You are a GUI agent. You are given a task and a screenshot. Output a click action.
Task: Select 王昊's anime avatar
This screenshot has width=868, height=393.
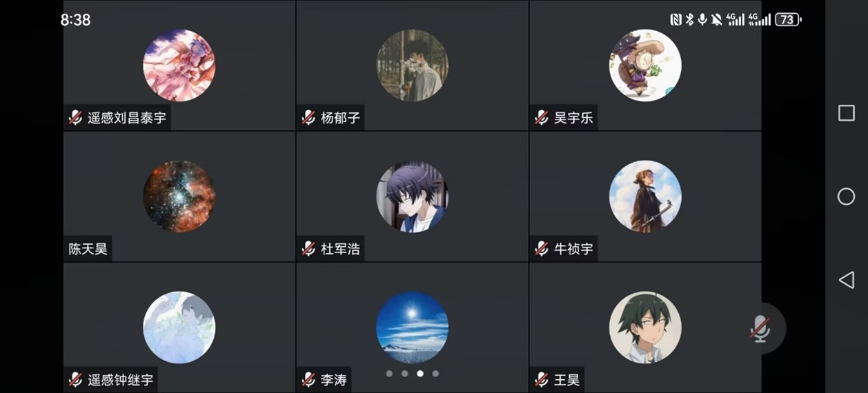pyautogui.click(x=645, y=327)
